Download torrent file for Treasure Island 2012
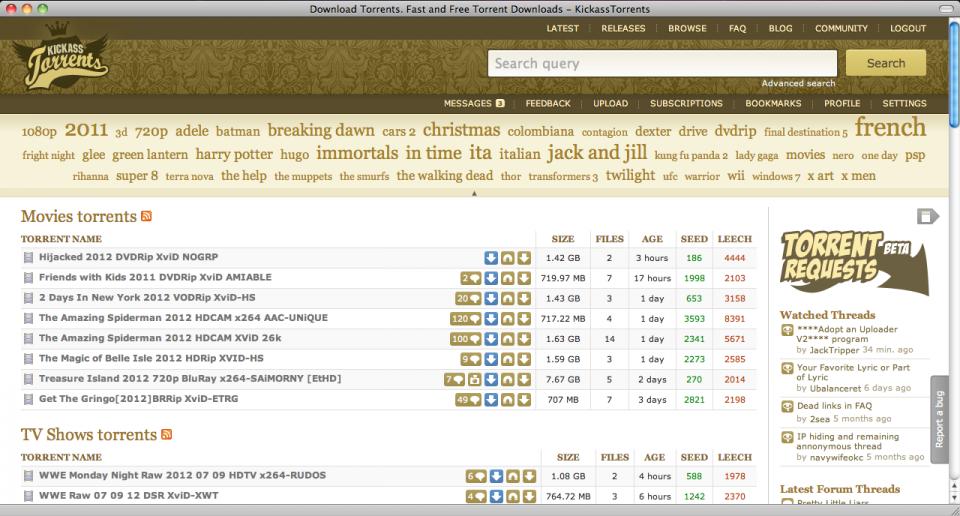Viewport: 960px width, 516px height. 524,380
